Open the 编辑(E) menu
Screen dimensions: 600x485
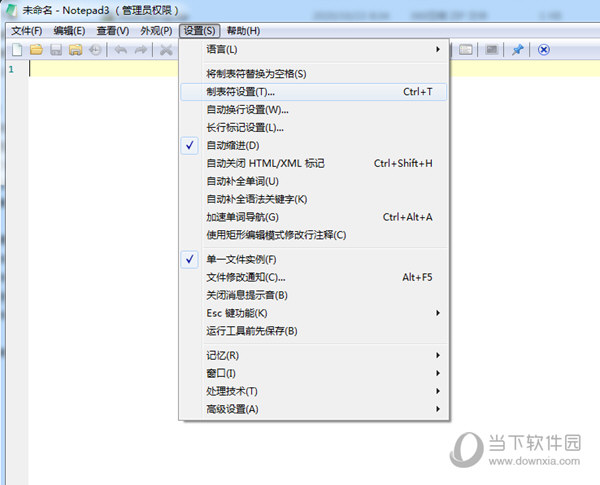69,31
